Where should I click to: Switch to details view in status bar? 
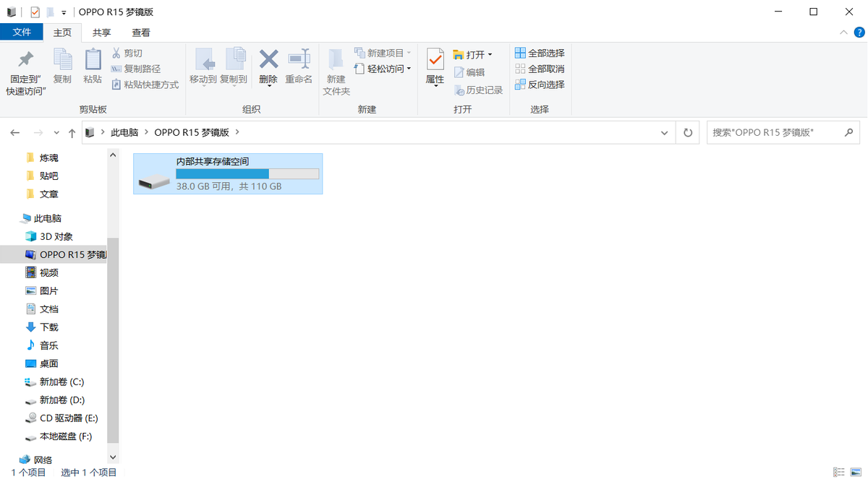click(x=839, y=472)
